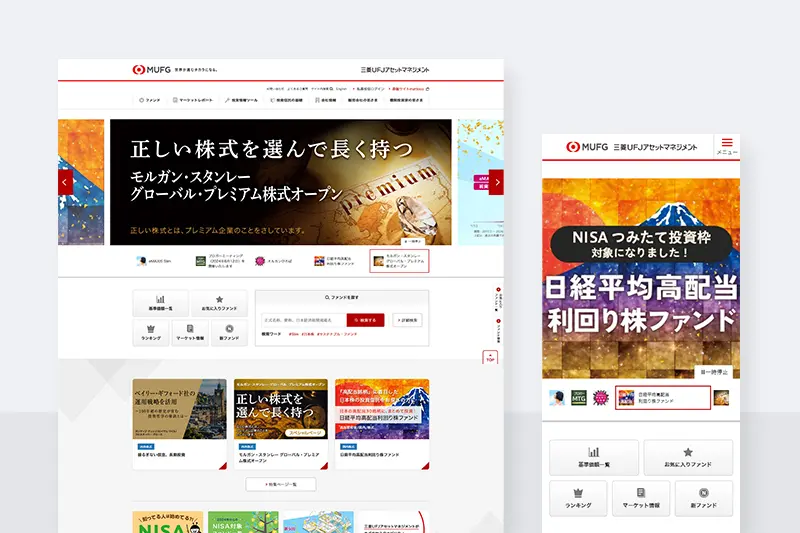800x533 pixels.
Task: Select the mobile person avatar thumbnail
Action: pos(557,398)
